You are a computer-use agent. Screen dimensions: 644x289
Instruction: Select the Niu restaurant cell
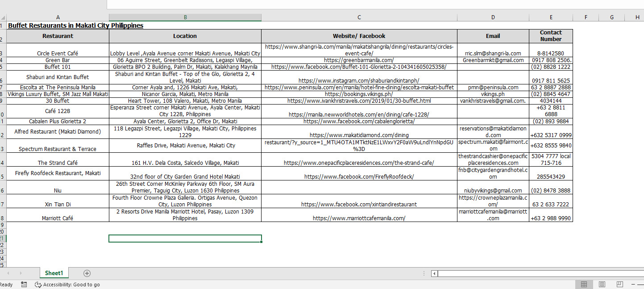tap(58, 187)
